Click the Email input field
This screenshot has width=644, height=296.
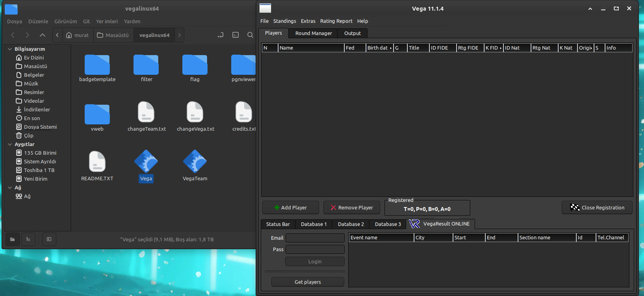coord(315,238)
